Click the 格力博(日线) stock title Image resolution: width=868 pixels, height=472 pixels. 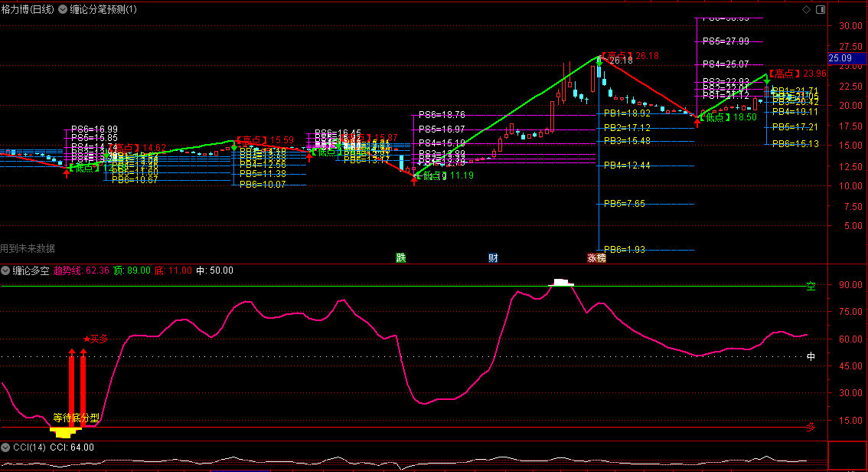coord(28,10)
